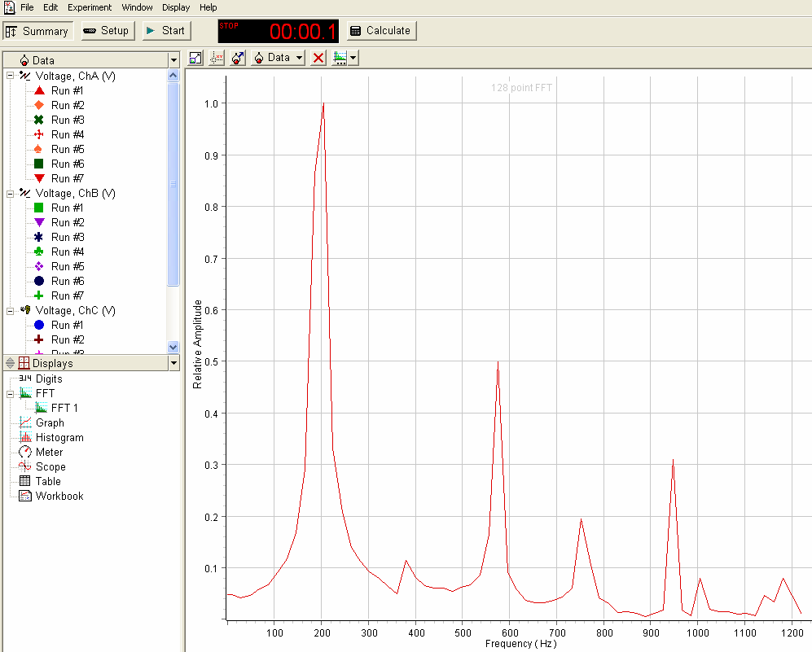Click the data list scroll down arrow
Image resolution: width=812 pixels, height=652 pixels.
(x=173, y=347)
